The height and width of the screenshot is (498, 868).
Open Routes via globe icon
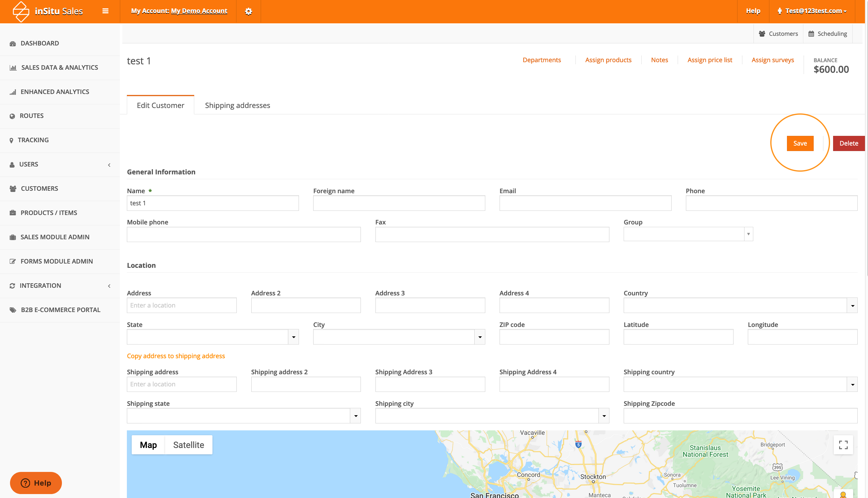click(x=12, y=116)
